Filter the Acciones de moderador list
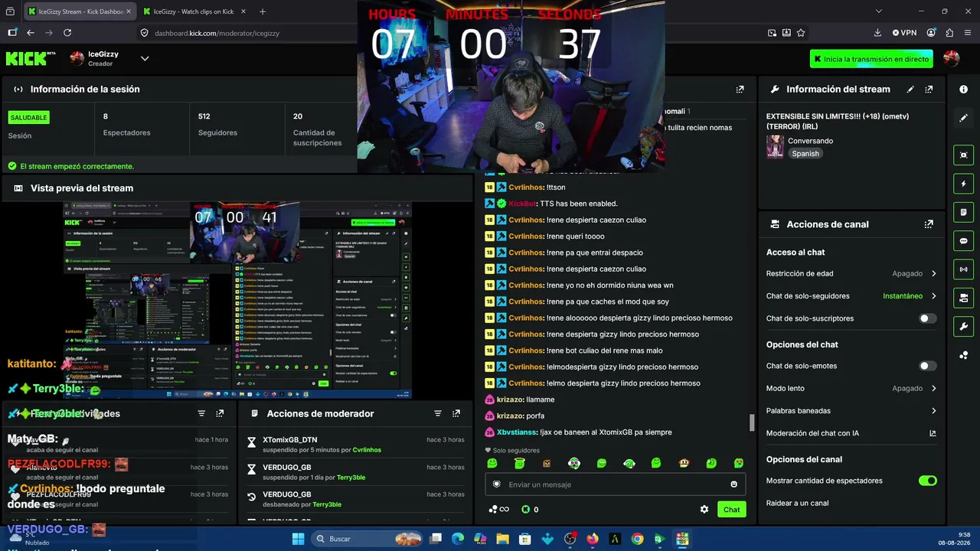 438,413
